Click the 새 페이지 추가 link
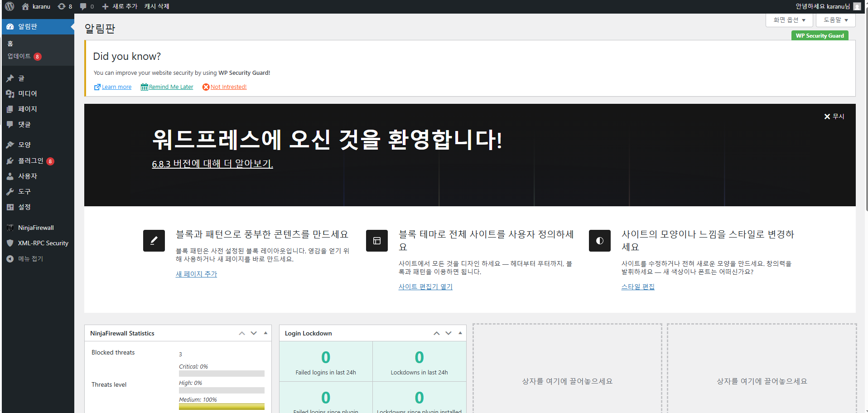The image size is (868, 413). (x=197, y=274)
